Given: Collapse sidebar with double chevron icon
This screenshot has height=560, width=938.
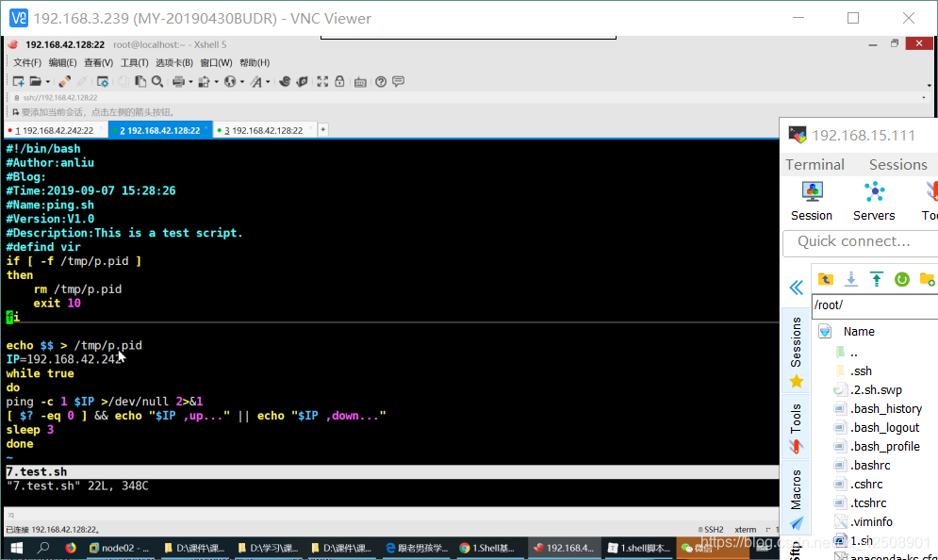Looking at the screenshot, I should pyautogui.click(x=797, y=288).
